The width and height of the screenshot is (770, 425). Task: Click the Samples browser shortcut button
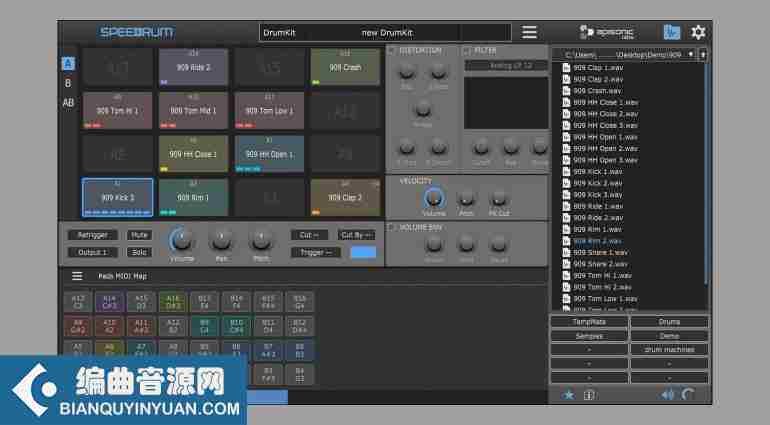coord(589,336)
